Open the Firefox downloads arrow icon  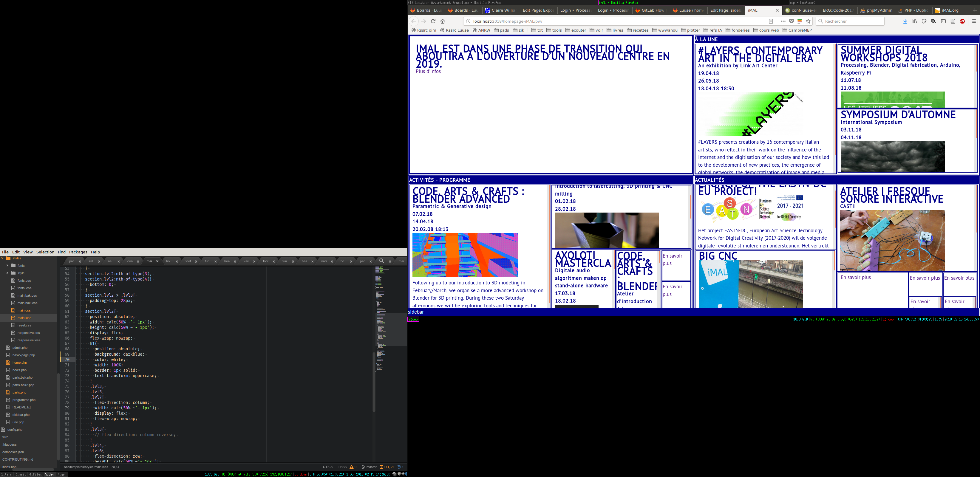coord(905,21)
